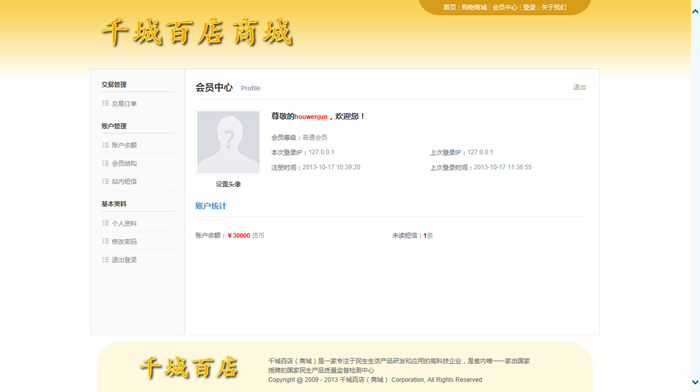This screenshot has height=392, width=700.
Task: Click the list icon beside 个人资料
Action: pyautogui.click(x=105, y=223)
